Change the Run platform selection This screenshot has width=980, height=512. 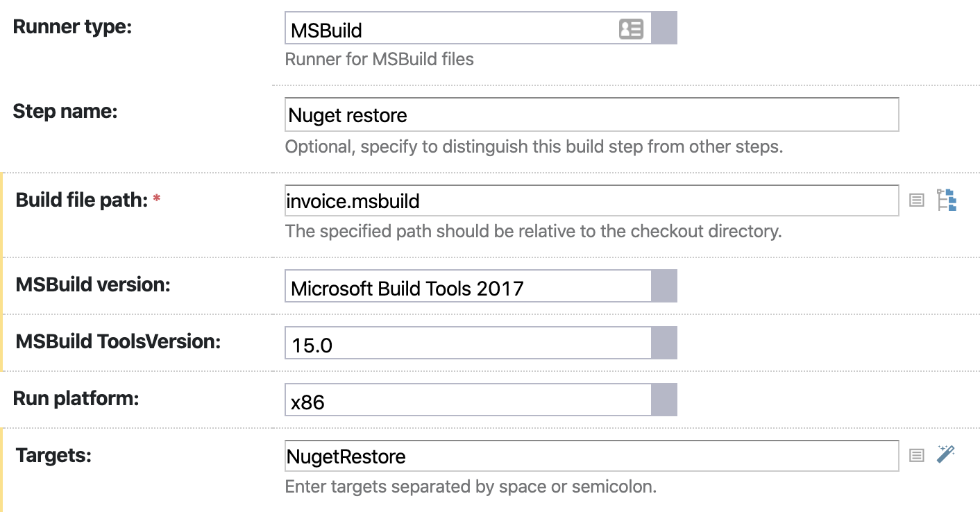tap(664, 400)
